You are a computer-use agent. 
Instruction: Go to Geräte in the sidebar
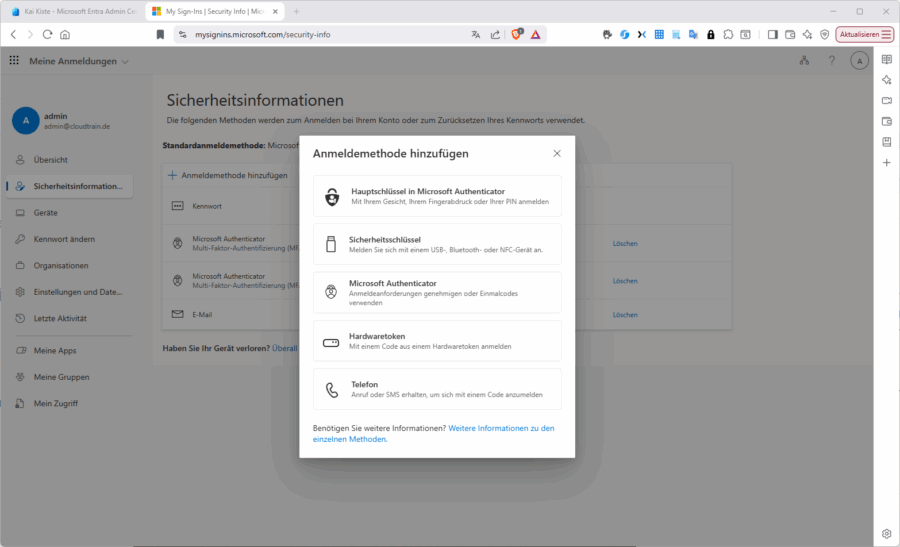click(45, 213)
